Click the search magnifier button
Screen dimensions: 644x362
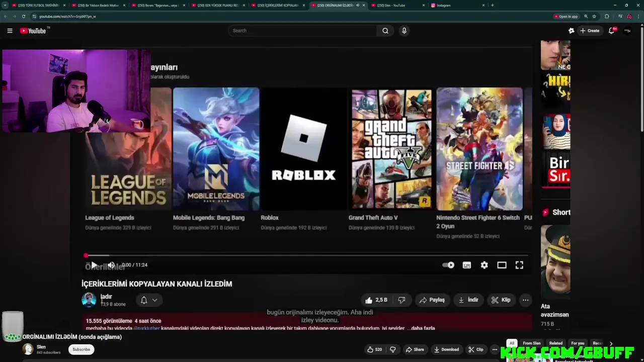coord(385,31)
